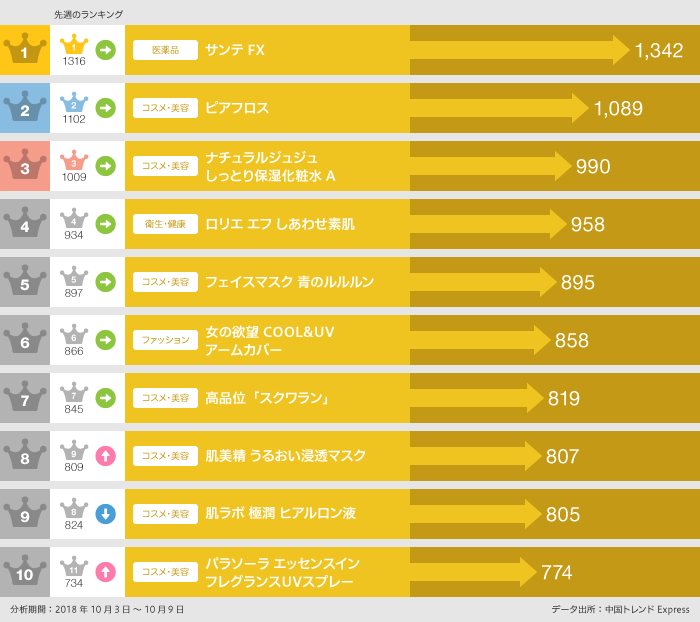Select the ファッション category tag
This screenshot has width=700, height=622.
tap(165, 340)
